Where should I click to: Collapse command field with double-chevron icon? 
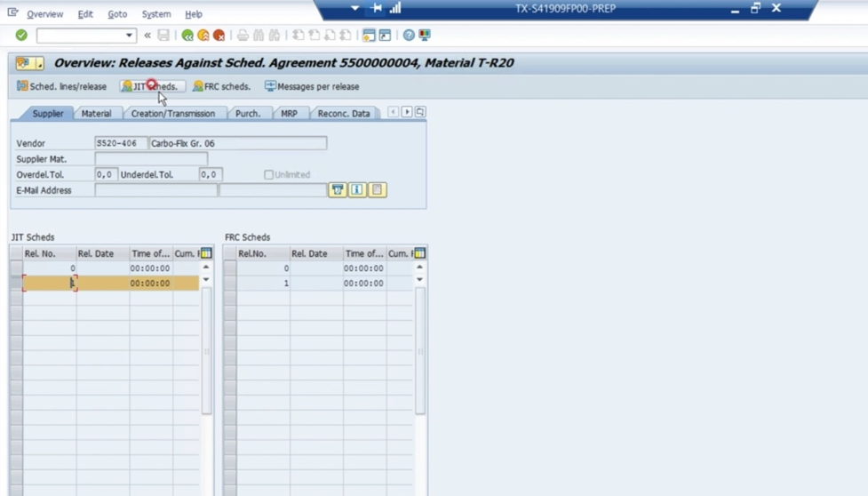click(147, 36)
